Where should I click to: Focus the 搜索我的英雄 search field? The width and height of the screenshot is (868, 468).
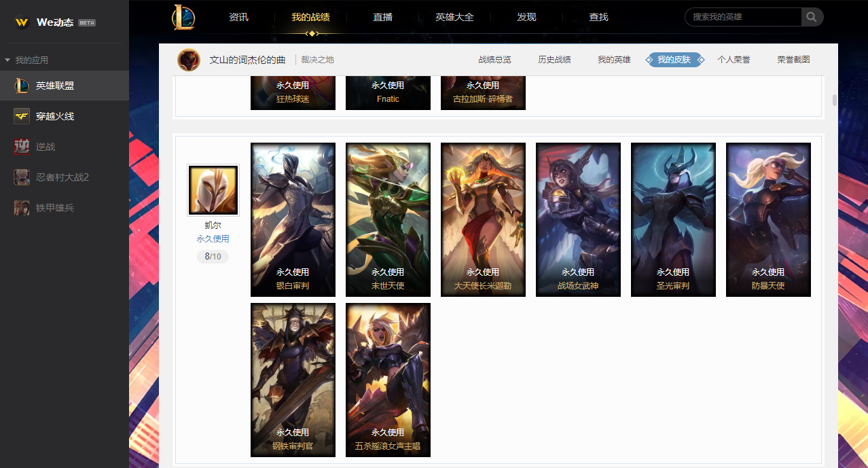tap(744, 17)
